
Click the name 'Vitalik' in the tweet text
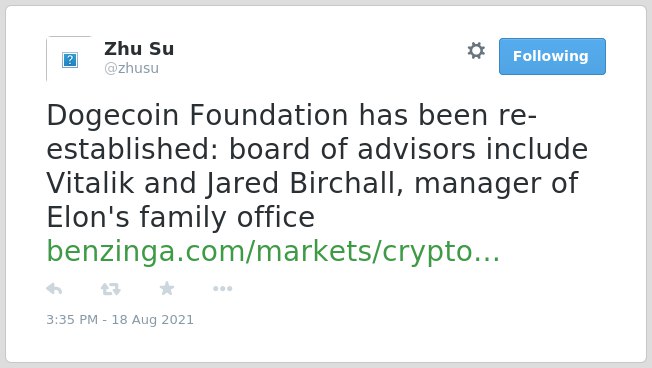(x=90, y=183)
